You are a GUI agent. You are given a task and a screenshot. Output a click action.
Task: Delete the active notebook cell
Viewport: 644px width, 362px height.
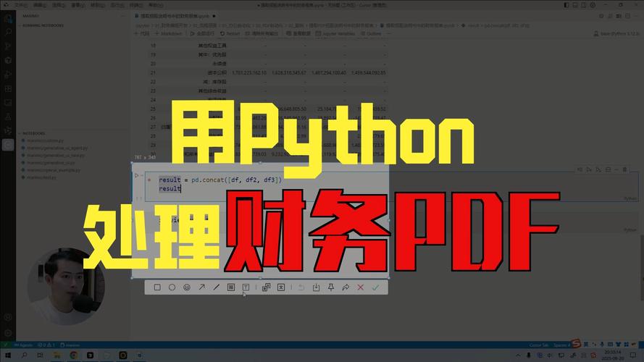point(624,169)
